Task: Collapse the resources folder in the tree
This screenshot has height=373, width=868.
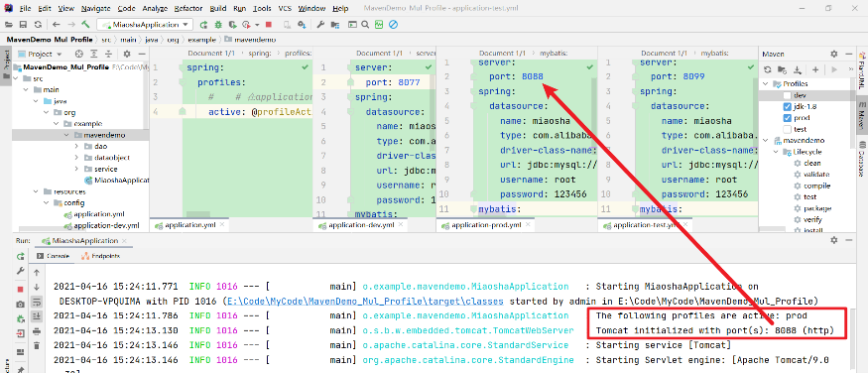Action: (37, 191)
